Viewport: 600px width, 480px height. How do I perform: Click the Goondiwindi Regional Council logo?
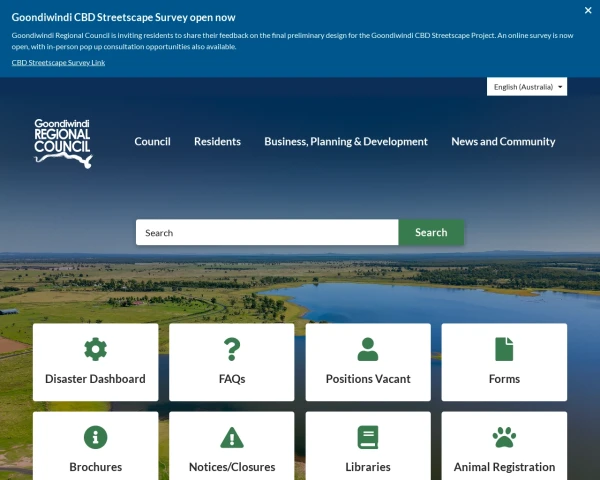pos(63,144)
